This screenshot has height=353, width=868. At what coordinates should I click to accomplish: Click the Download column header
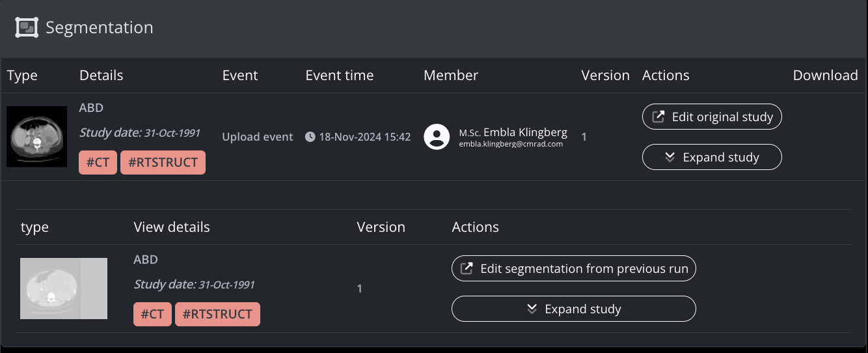click(x=825, y=76)
